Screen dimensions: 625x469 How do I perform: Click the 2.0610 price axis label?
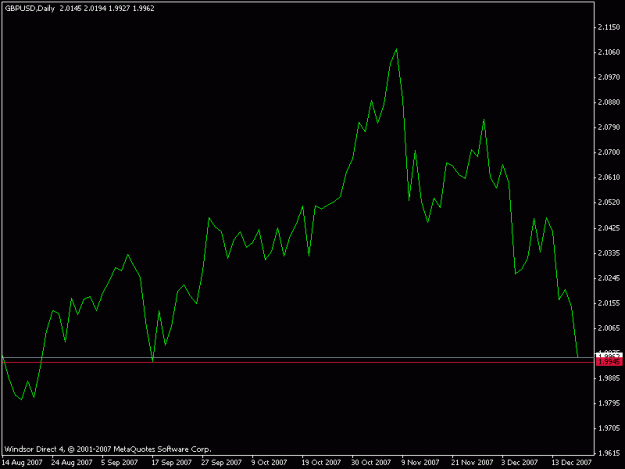[609, 177]
